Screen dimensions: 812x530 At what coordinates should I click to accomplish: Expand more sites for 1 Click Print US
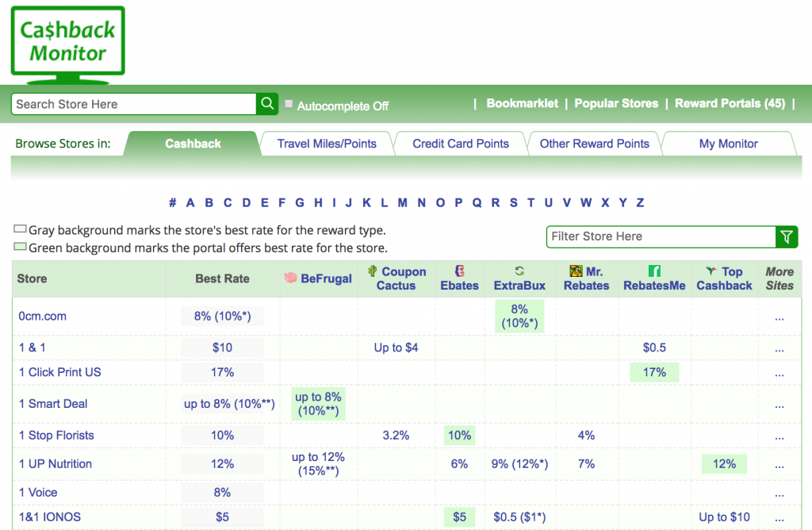779,374
